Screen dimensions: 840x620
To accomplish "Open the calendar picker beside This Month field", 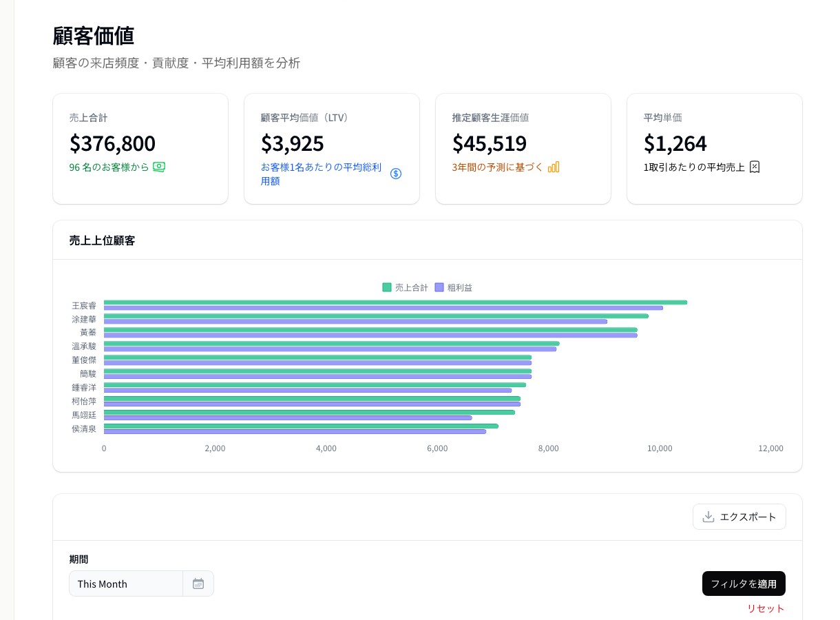I will click(x=198, y=583).
